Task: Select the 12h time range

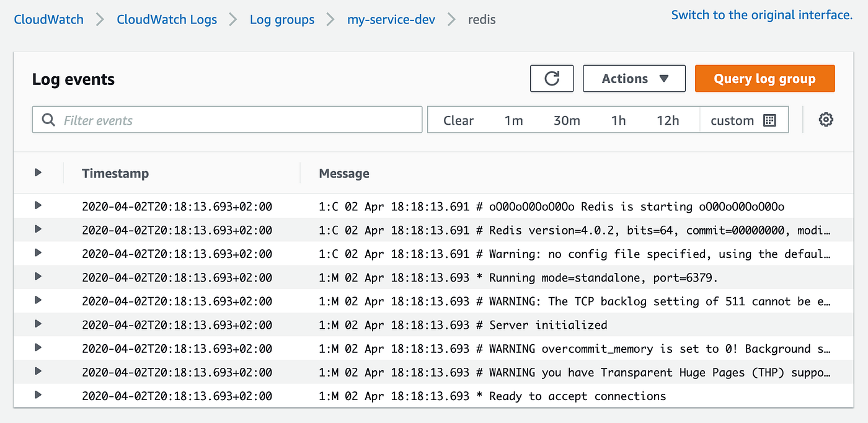Action: (x=668, y=120)
